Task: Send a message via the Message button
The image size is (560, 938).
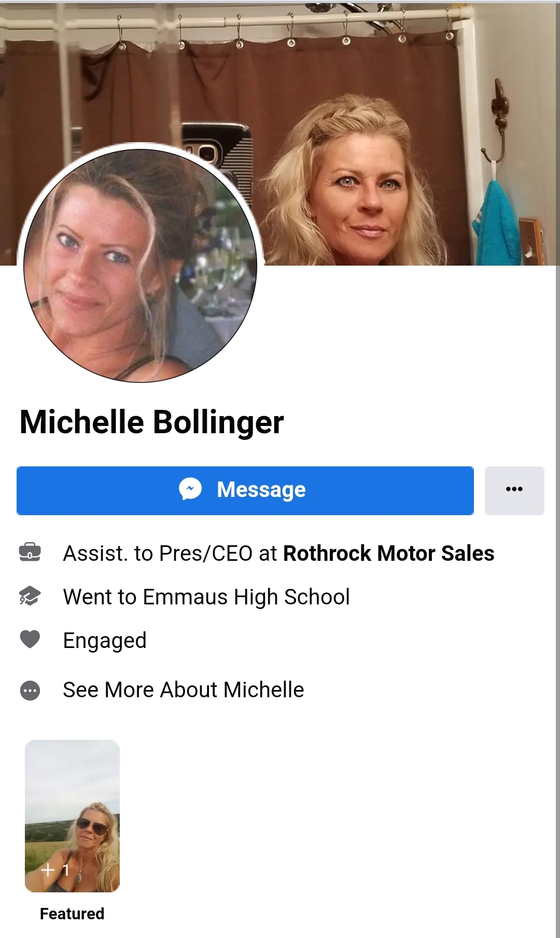Action: pyautogui.click(x=245, y=490)
